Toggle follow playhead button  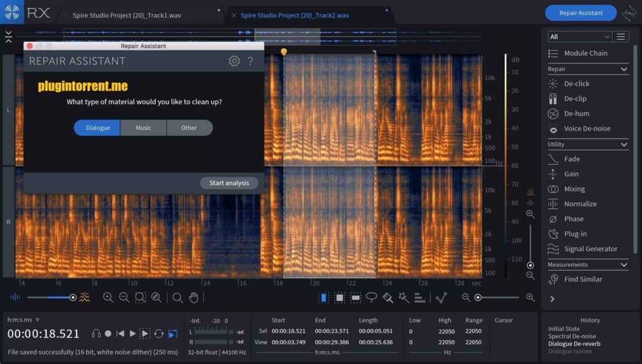click(x=173, y=334)
